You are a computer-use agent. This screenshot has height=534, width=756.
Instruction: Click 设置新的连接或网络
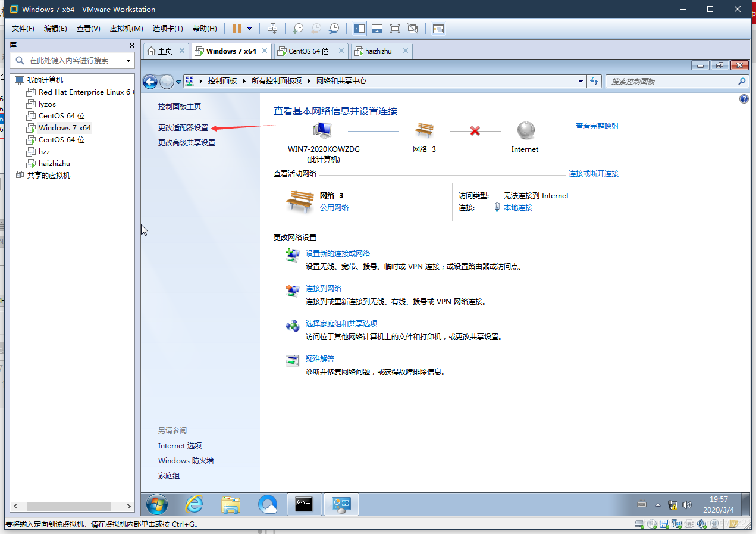coord(338,254)
